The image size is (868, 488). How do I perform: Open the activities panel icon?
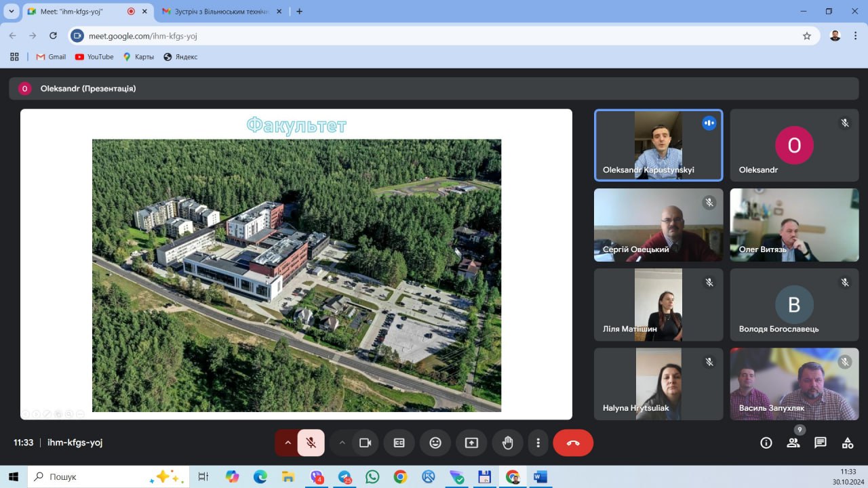[848, 443]
